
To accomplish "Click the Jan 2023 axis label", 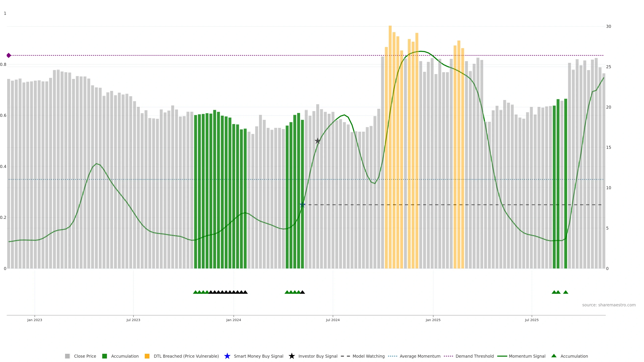I will tap(35, 320).
